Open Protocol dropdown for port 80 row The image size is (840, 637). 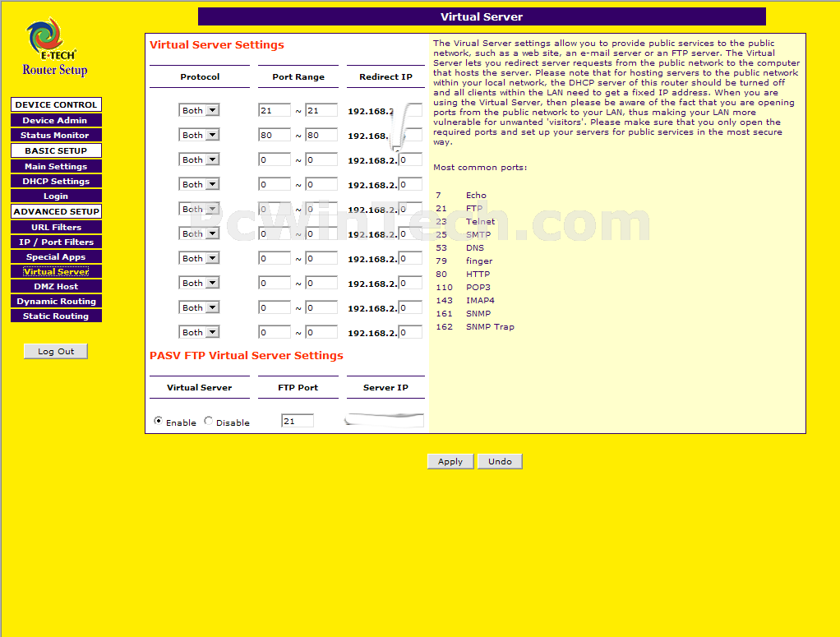click(x=199, y=135)
